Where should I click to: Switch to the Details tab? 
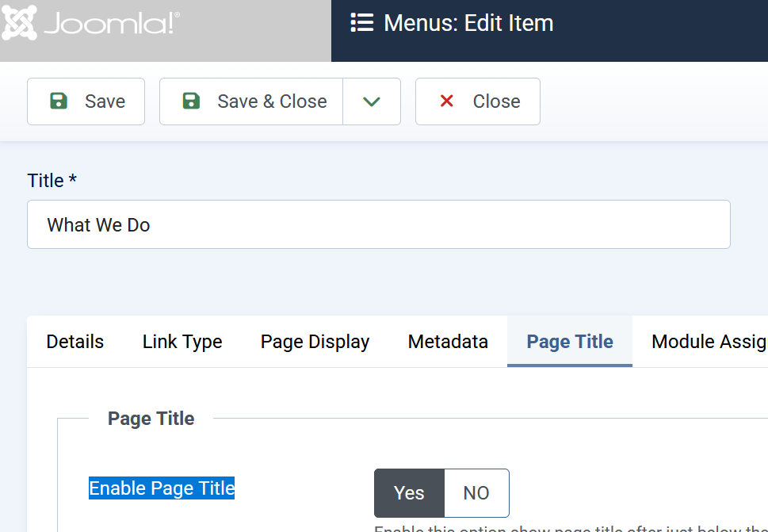(x=75, y=342)
